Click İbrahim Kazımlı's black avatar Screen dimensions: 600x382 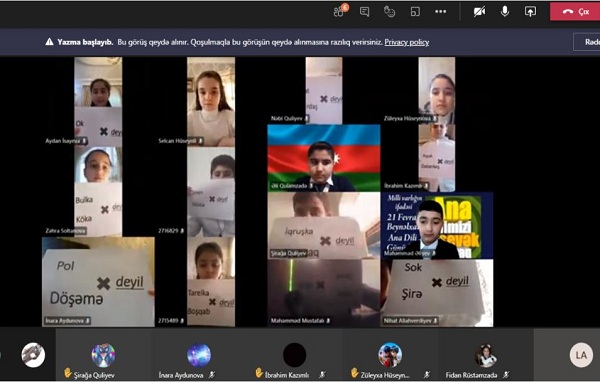[295, 355]
